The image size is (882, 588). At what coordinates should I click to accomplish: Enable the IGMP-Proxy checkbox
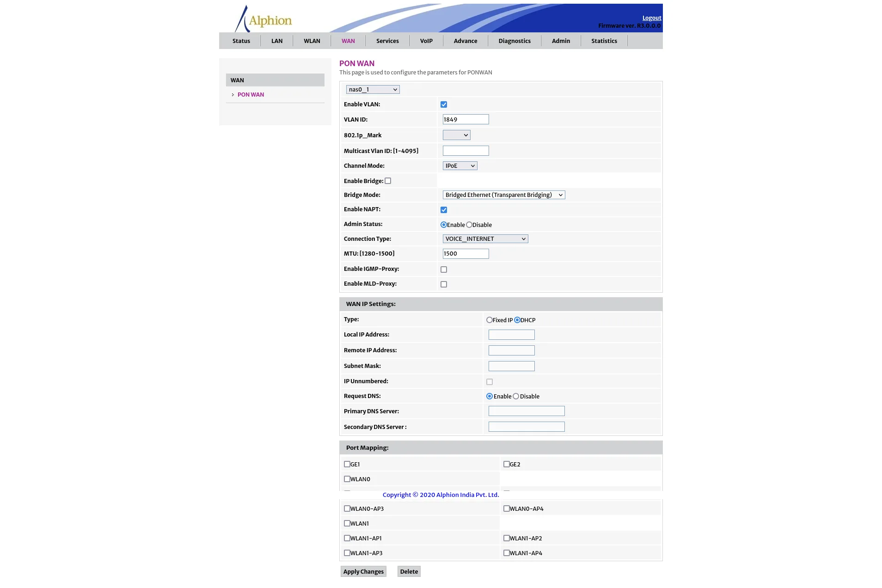click(x=444, y=269)
